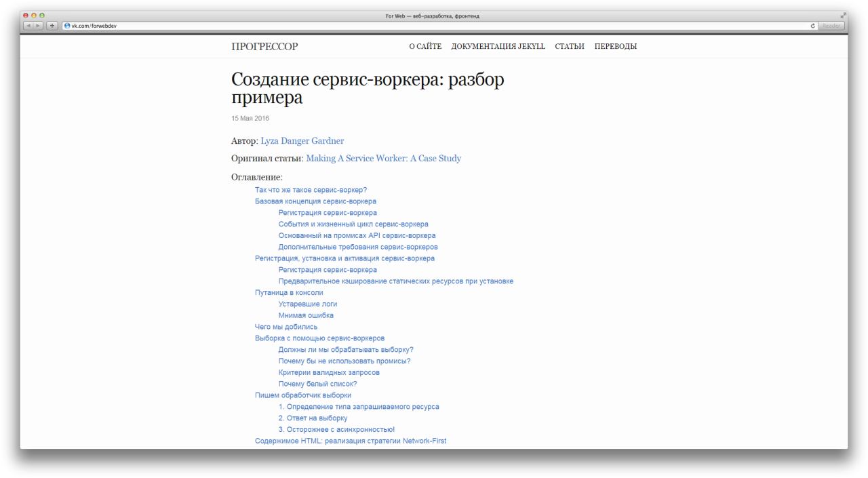Open the original article Making A Service Worker
868x478 pixels.
[384, 159]
